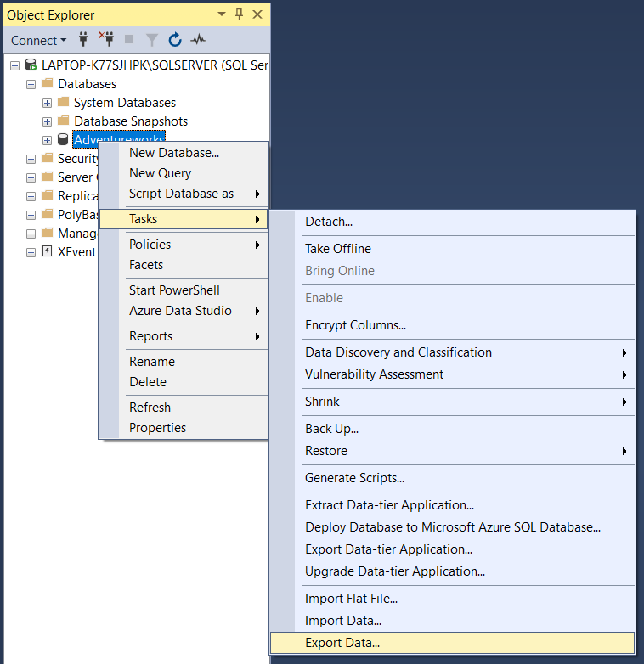The width and height of the screenshot is (644, 664).
Task: Choose Take Offline in Tasks submenu
Action: coord(453,249)
